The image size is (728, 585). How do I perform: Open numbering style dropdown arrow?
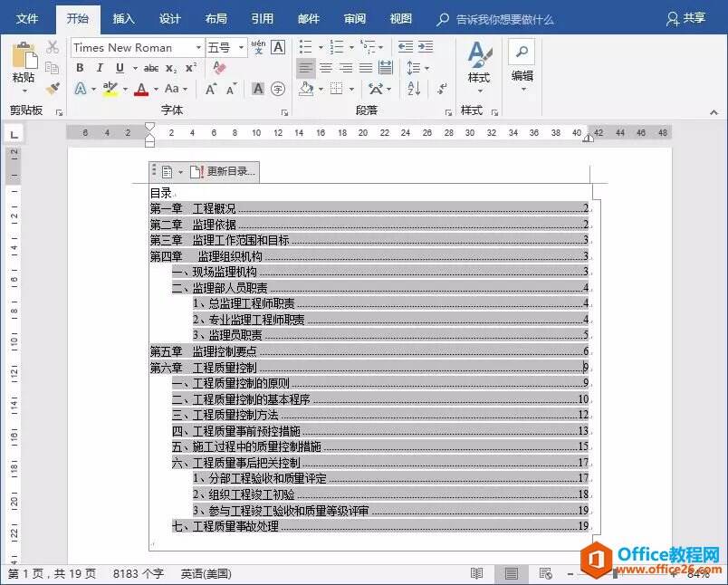[x=351, y=47]
